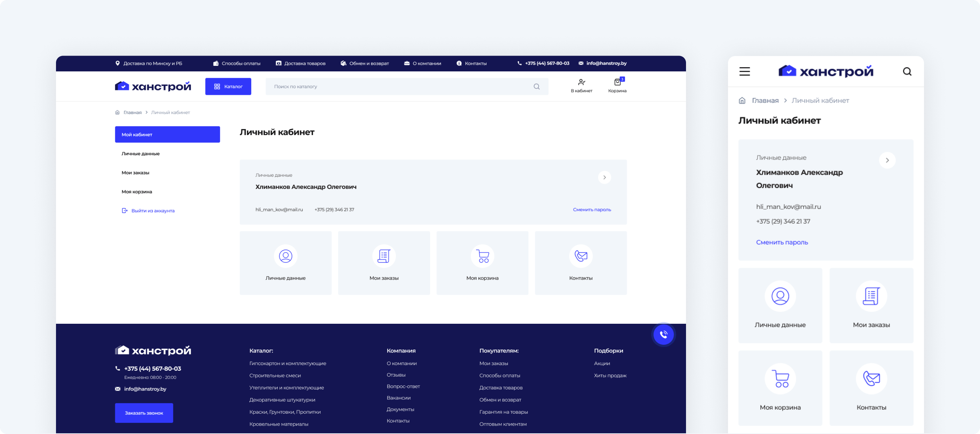The height and width of the screenshot is (434, 980).
Task: Select "Мои заказы" in the sidebar menu
Action: click(x=135, y=173)
